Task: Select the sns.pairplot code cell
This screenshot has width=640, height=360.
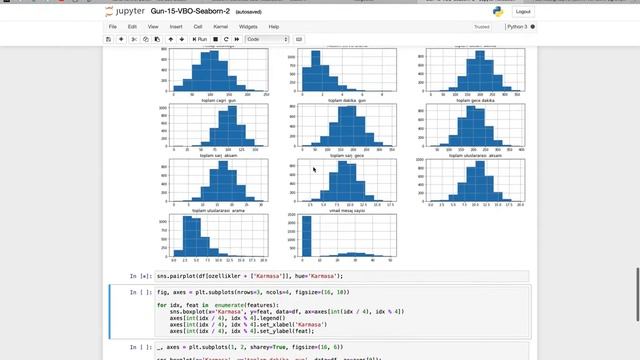Action: (342, 276)
